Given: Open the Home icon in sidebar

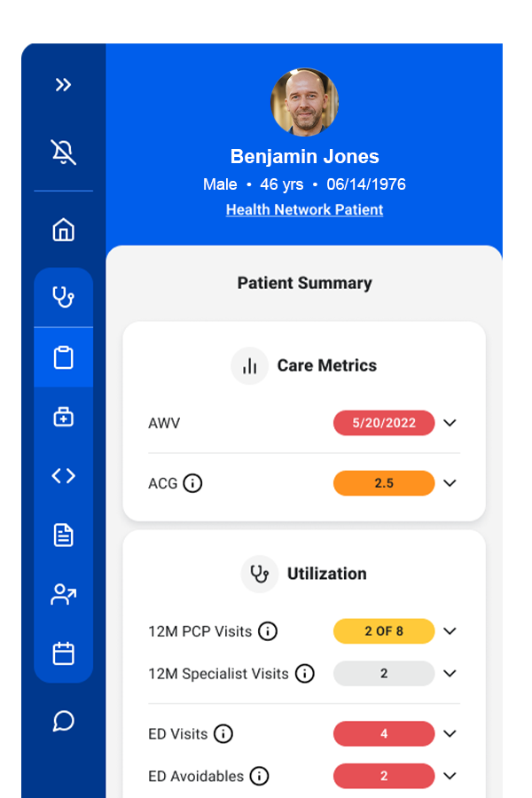Looking at the screenshot, I should (x=63, y=230).
